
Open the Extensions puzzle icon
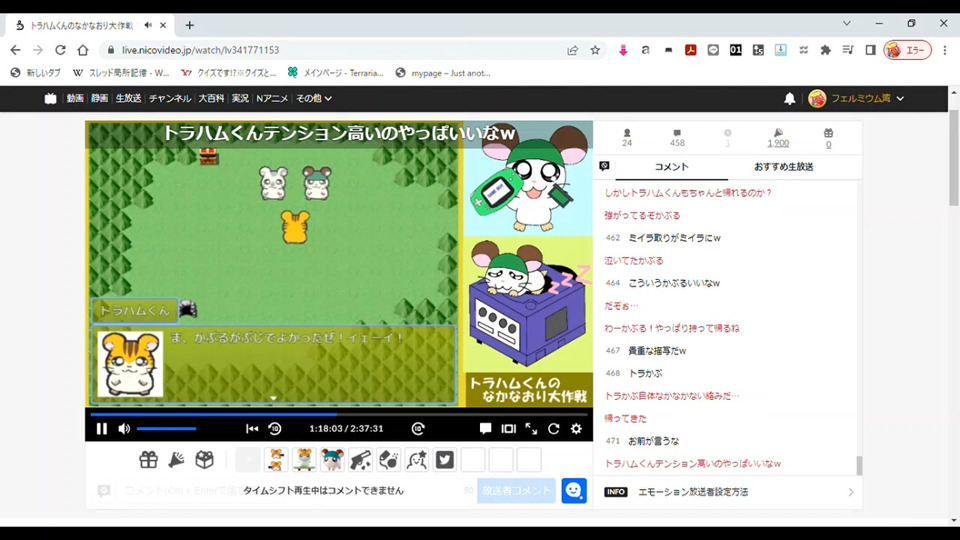pyautogui.click(x=825, y=50)
